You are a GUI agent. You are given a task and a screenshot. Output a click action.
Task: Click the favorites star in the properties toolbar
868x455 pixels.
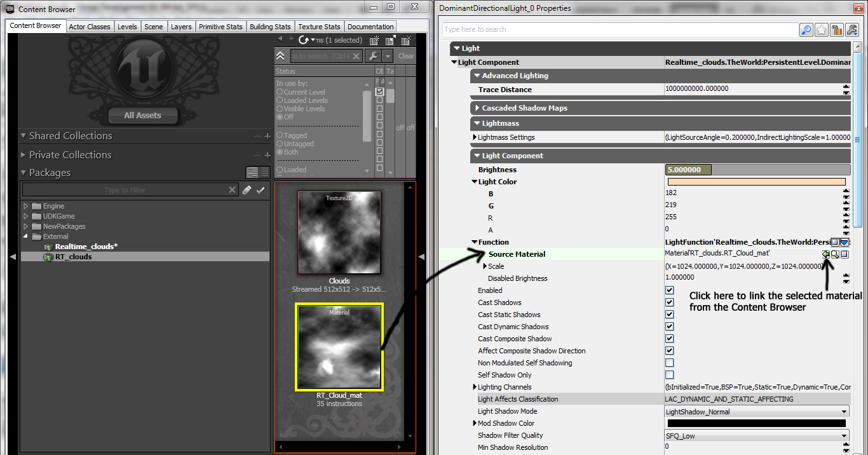pos(821,30)
